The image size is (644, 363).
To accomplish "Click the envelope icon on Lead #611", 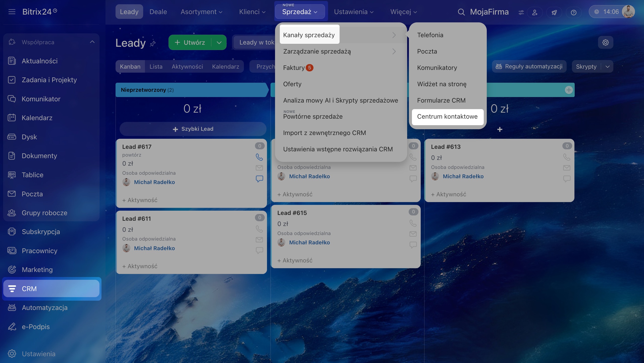I will click(259, 240).
